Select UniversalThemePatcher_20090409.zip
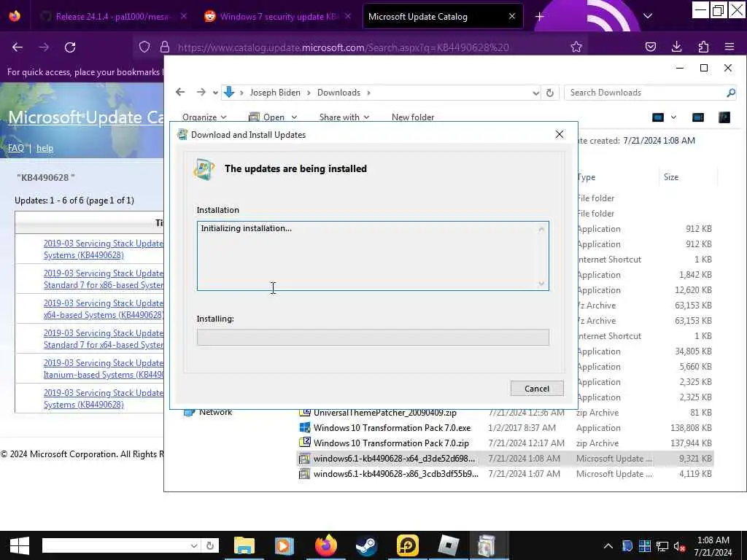The image size is (747, 560). (x=505, y=413)
